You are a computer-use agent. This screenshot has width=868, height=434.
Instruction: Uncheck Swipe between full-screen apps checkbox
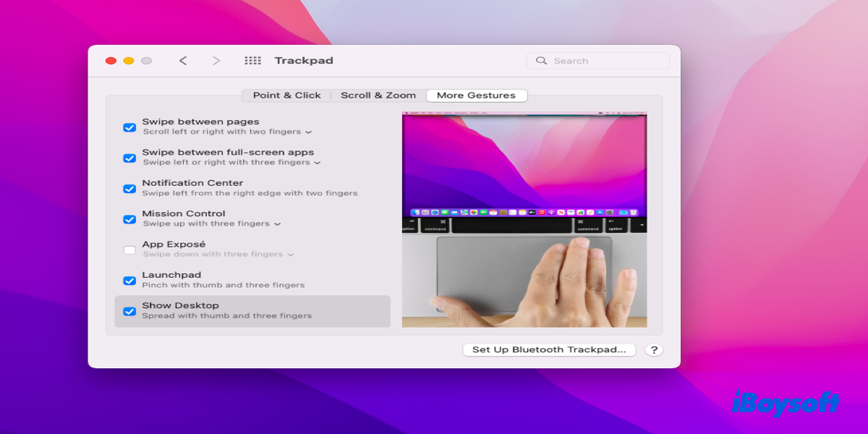129,158
